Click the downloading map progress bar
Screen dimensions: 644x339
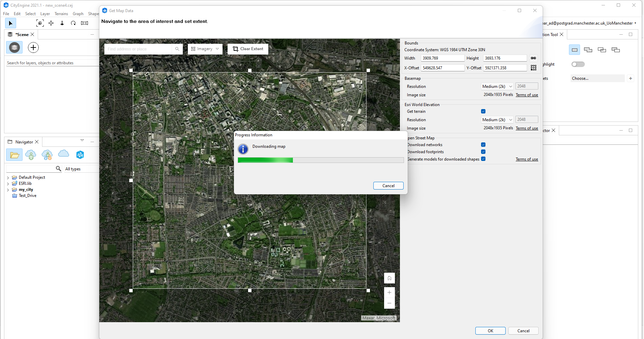coord(320,160)
